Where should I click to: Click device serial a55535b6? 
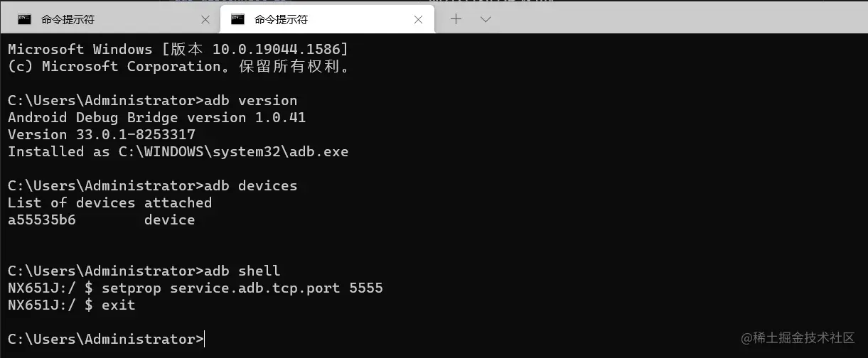pos(42,219)
